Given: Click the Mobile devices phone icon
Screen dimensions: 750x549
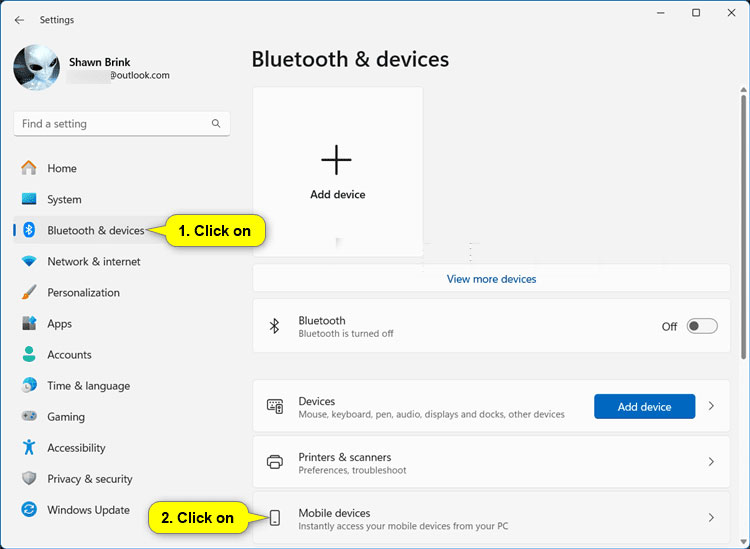Looking at the screenshot, I should tap(275, 518).
